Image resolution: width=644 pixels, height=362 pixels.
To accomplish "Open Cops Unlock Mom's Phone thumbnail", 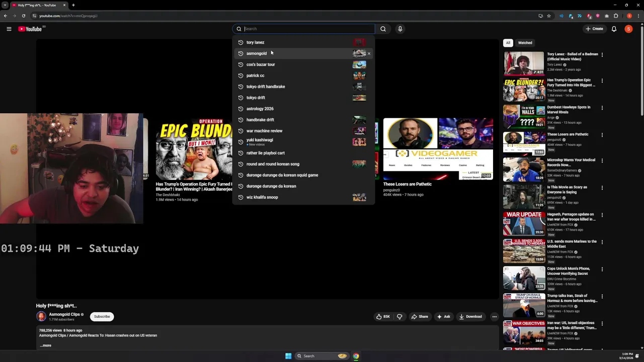I will [524, 277].
